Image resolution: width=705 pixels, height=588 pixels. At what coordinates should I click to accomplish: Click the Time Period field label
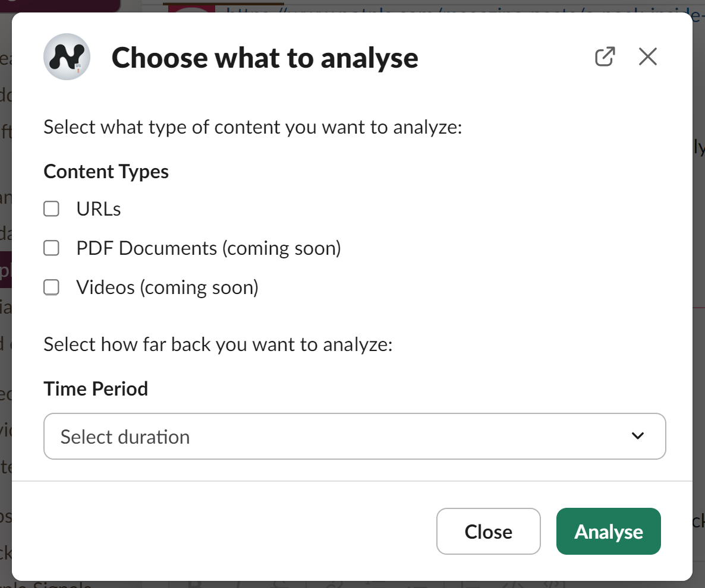click(x=96, y=388)
